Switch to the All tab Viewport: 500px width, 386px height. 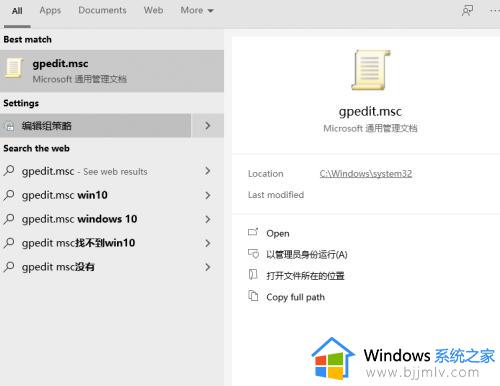click(17, 11)
